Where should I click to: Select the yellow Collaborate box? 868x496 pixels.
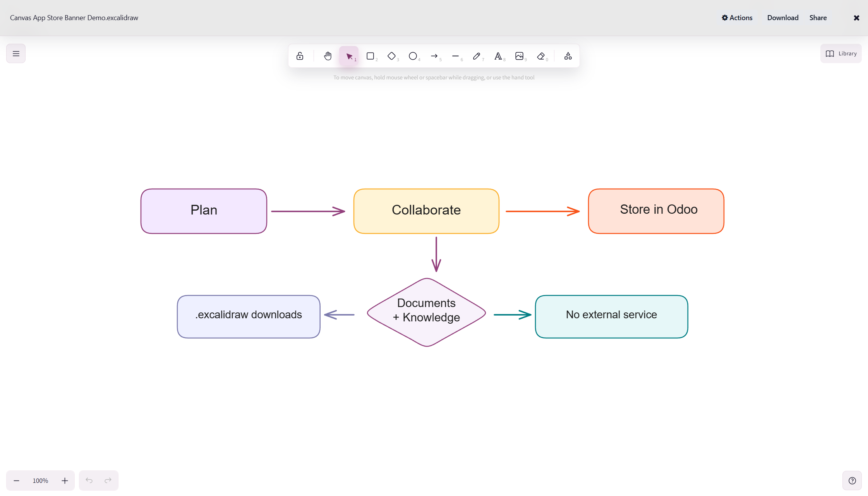click(426, 211)
